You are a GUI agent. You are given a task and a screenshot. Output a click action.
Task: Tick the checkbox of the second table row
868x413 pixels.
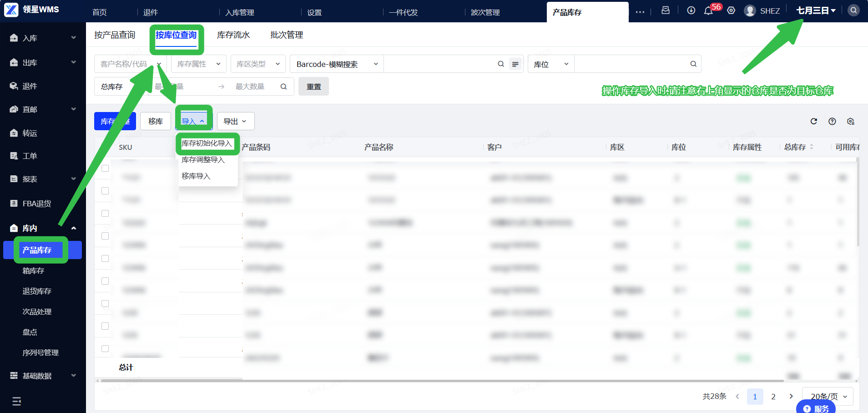pyautogui.click(x=105, y=191)
